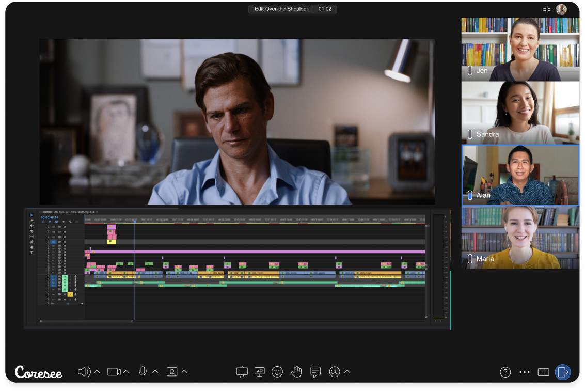Select the LINE_REEL_CUT_FINAL_SEQUENCE timeline tab
Screen dimensions: 585x392
tap(68, 212)
